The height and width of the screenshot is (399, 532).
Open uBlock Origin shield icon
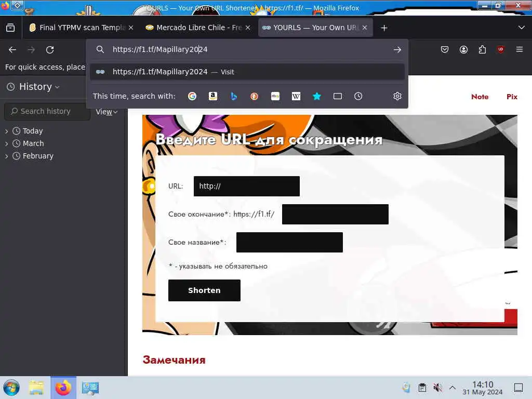click(500, 49)
